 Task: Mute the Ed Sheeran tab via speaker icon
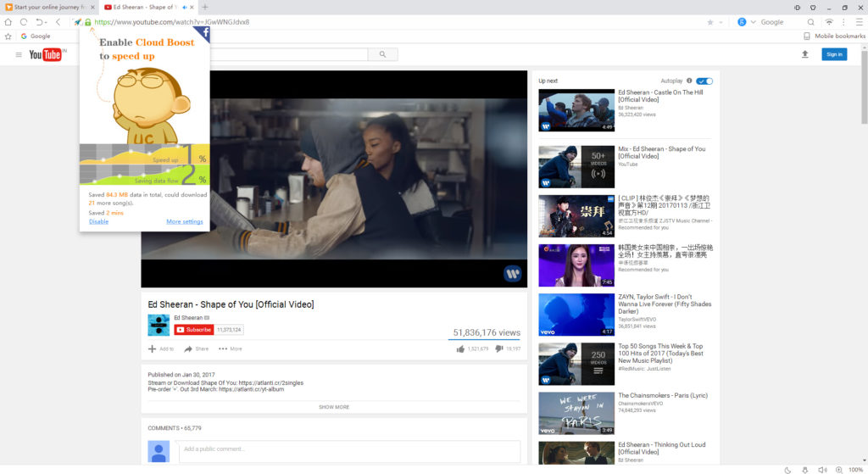click(184, 7)
